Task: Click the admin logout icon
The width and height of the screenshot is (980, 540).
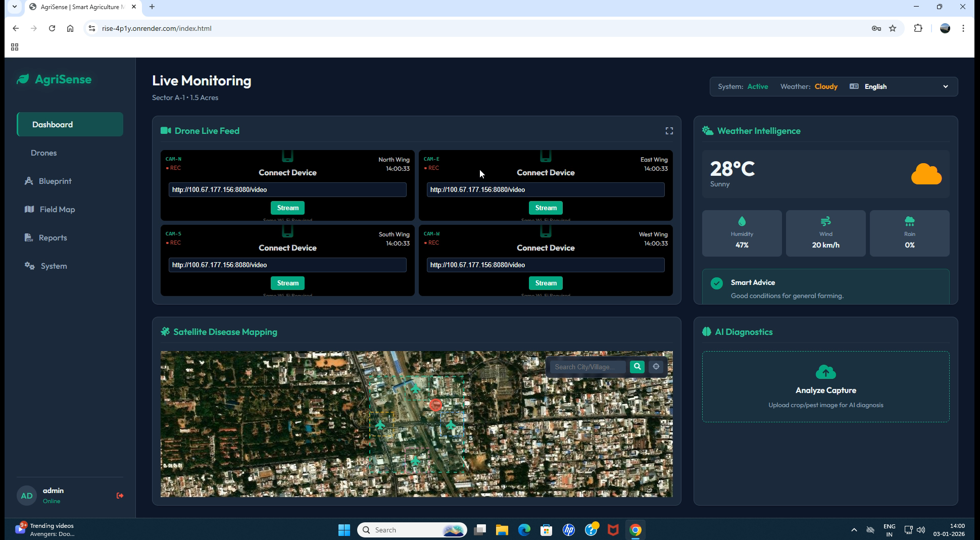Action: coord(120,496)
